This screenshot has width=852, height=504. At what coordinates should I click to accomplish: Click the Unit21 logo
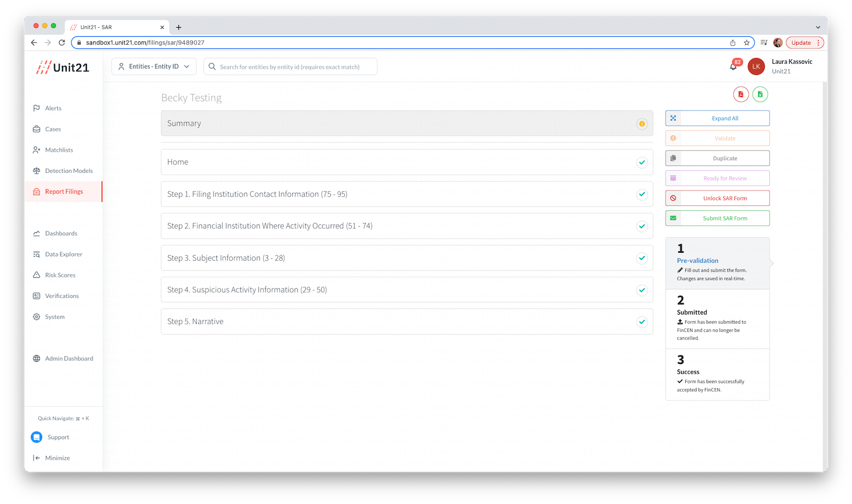[x=62, y=68]
